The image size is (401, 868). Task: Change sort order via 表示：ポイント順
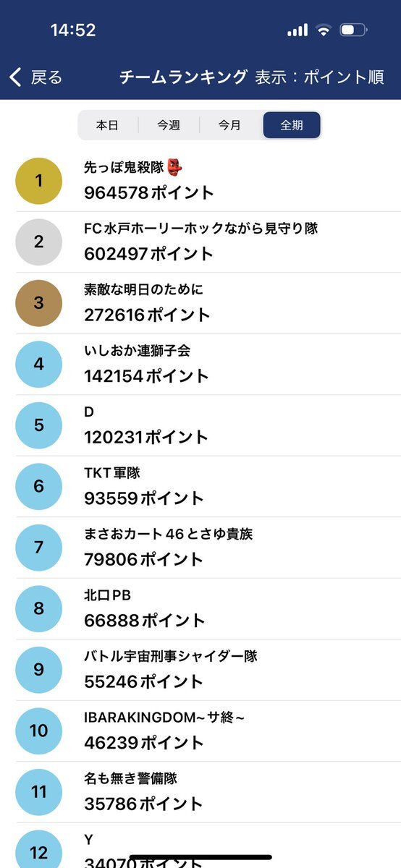click(319, 77)
